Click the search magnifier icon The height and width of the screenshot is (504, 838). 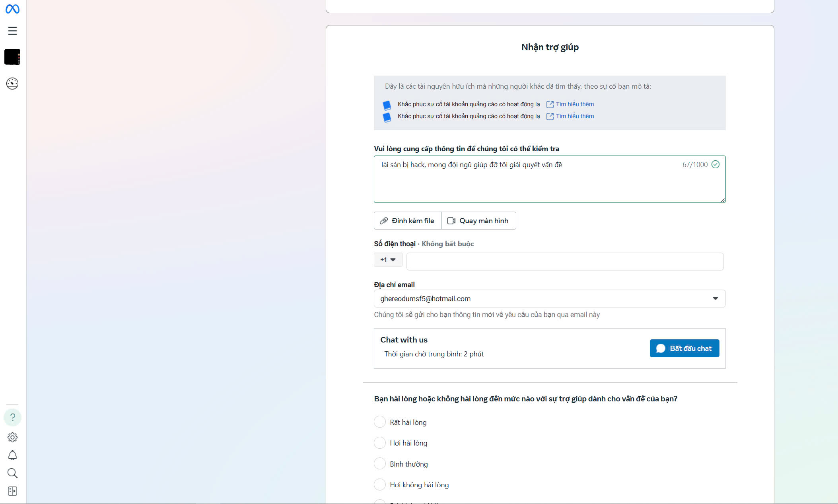coord(12,473)
